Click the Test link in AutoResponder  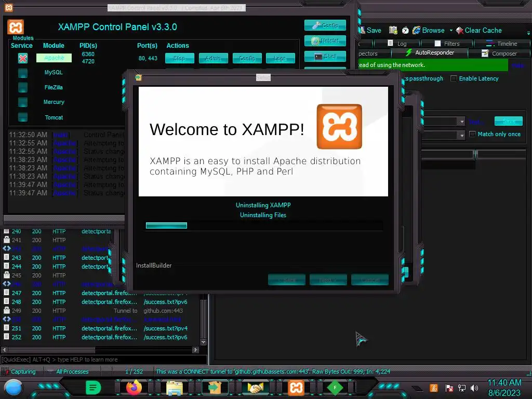point(475,122)
